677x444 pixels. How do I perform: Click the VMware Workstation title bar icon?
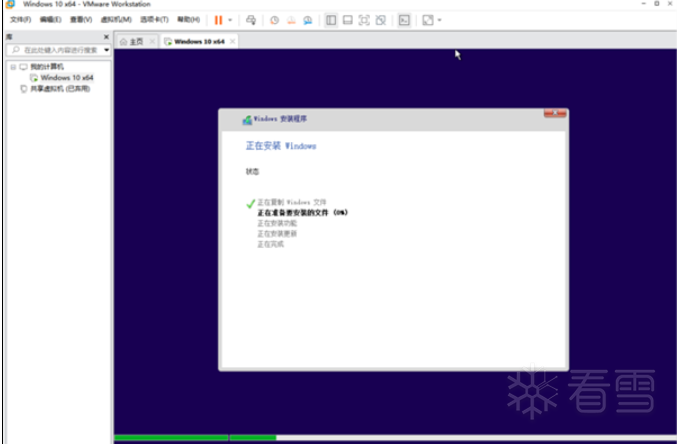coord(10,4)
